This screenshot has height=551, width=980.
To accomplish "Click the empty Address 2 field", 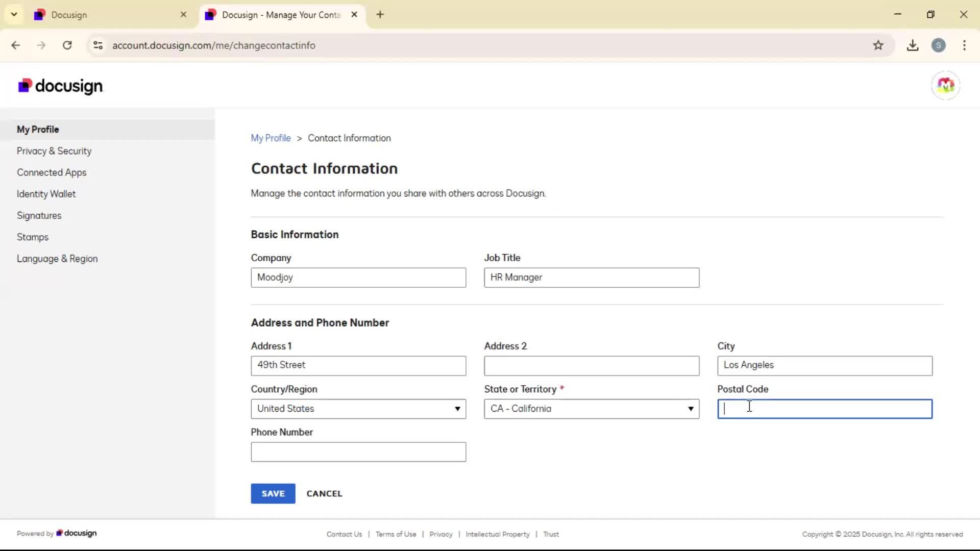I will coord(592,366).
